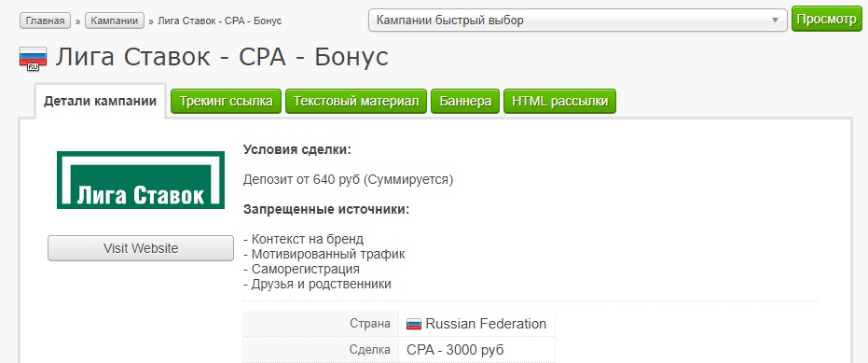Switch to the Трекинг ссылка tab
Viewport: 868px width, 363px height.
pos(226,102)
